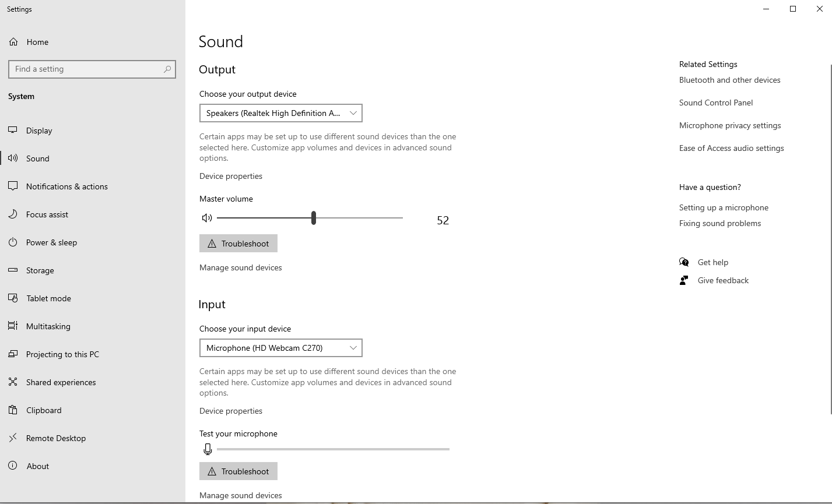Open Bluetooth and other devices link

click(x=730, y=80)
